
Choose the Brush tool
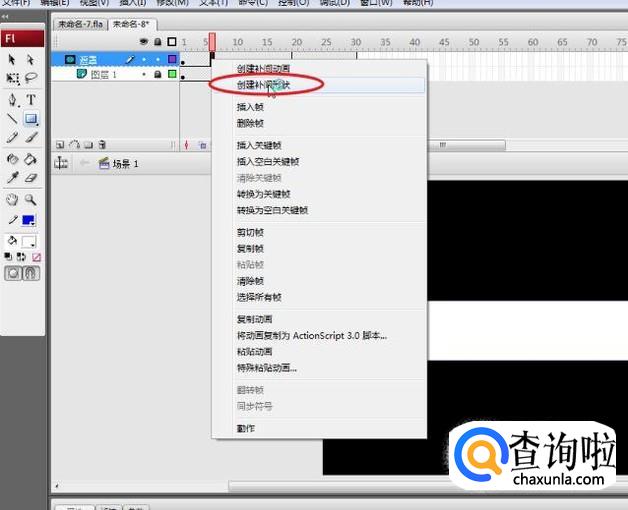tap(31, 137)
